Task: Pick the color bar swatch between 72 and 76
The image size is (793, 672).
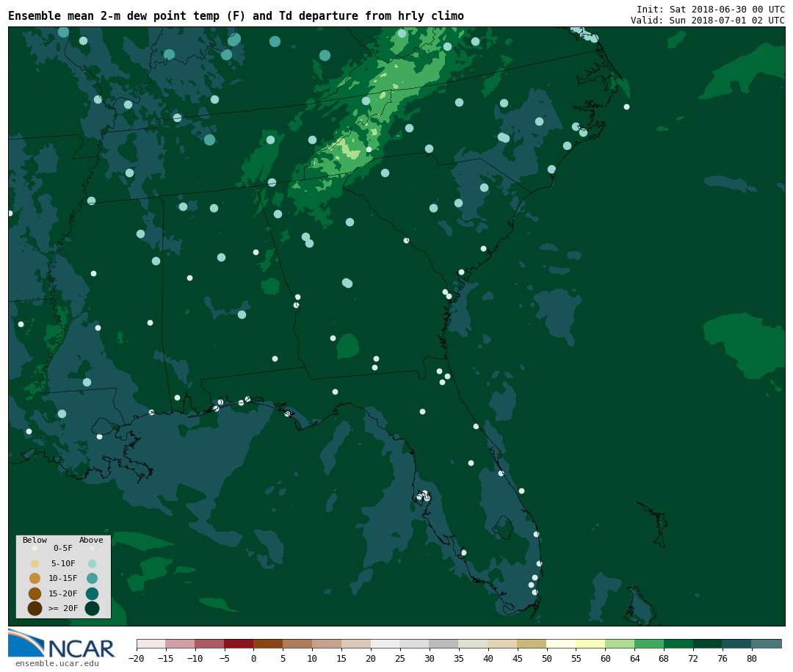Action: click(x=708, y=643)
